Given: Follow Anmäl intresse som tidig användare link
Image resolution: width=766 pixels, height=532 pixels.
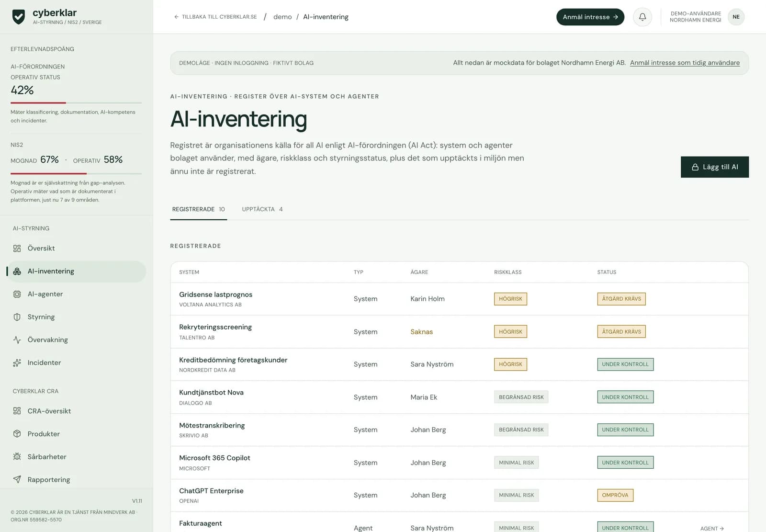Looking at the screenshot, I should [685, 63].
